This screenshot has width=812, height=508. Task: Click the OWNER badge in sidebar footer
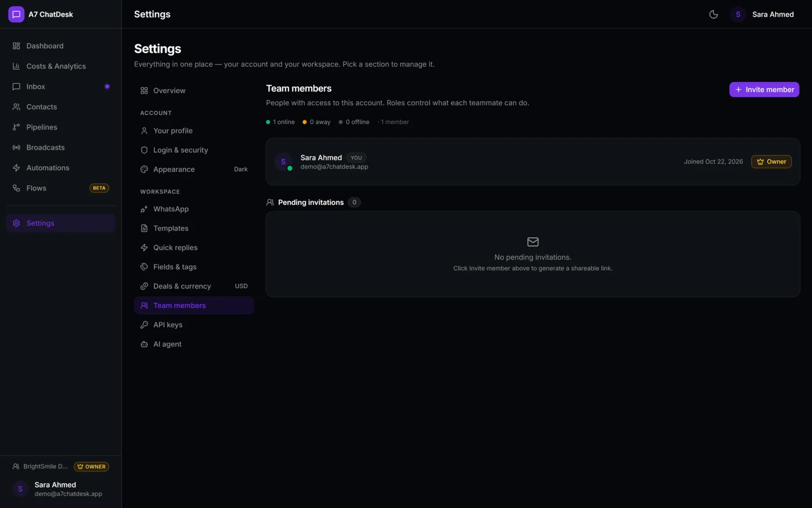pyautogui.click(x=91, y=466)
